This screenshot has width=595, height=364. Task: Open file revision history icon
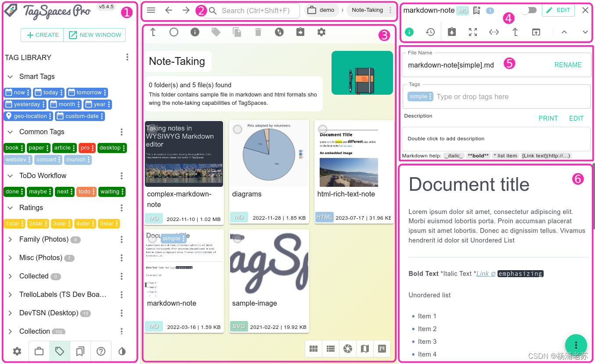pyautogui.click(x=430, y=32)
